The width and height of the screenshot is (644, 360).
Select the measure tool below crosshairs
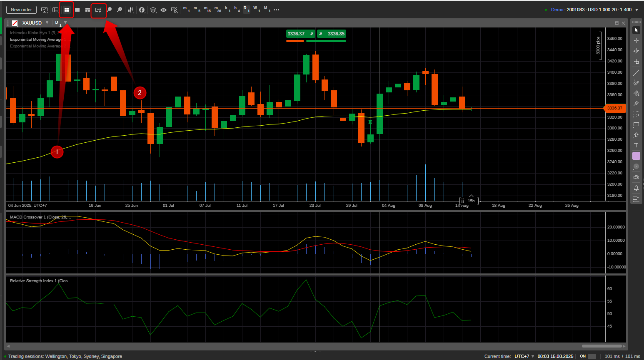636,62
